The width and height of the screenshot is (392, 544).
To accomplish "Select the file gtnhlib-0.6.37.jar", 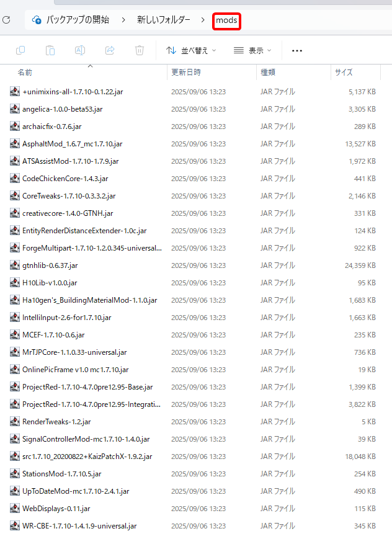I will coord(50,265).
